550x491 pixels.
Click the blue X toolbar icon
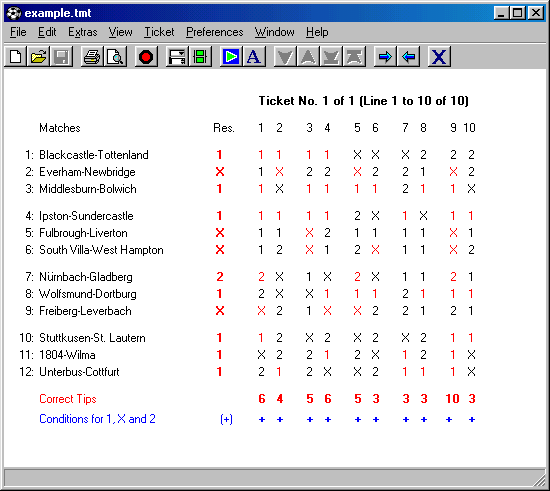(x=439, y=56)
